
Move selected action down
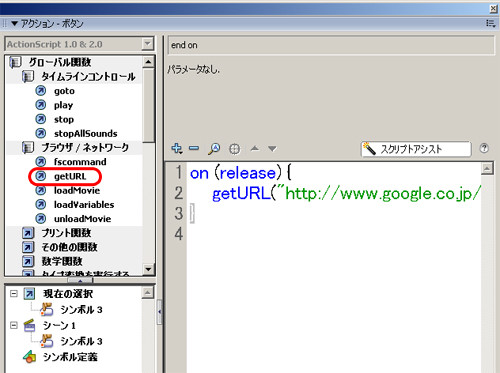click(272, 149)
